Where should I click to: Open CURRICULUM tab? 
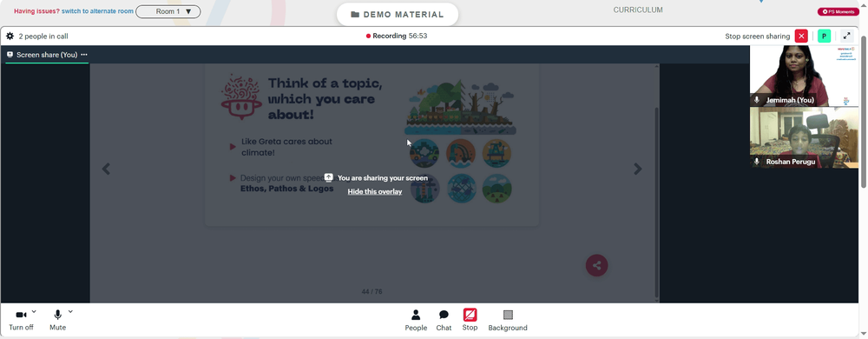click(638, 10)
